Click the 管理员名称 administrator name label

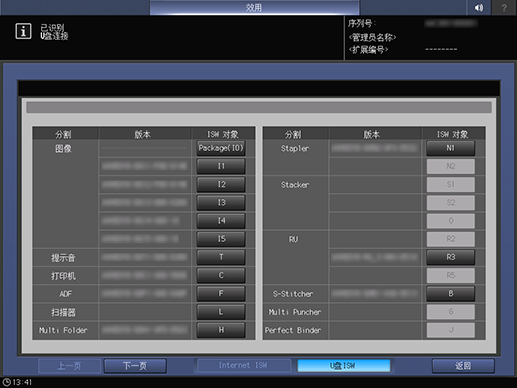point(372,37)
